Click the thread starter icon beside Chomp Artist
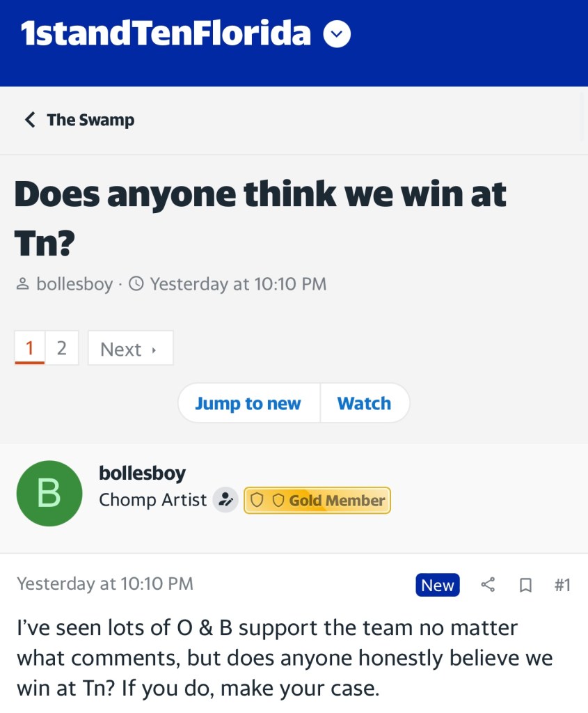 (x=225, y=500)
